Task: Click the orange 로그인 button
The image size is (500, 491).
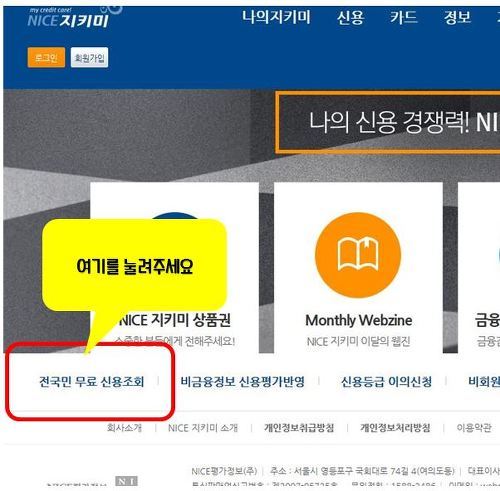Action: point(46,58)
